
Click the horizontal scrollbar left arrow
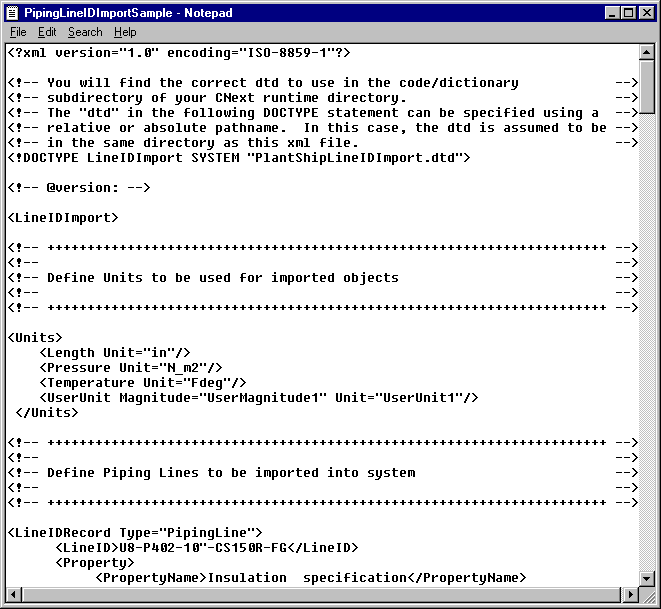pyautogui.click(x=13, y=595)
